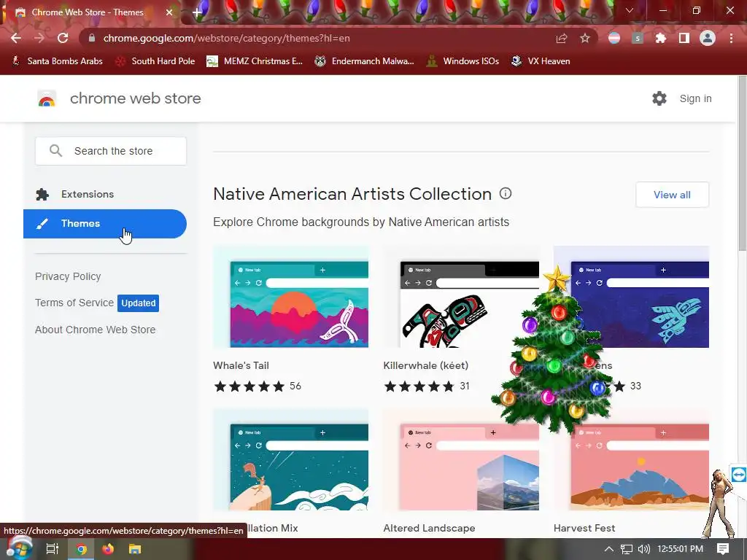Open About Chrome Web Store link
747x560 pixels.
click(x=96, y=330)
